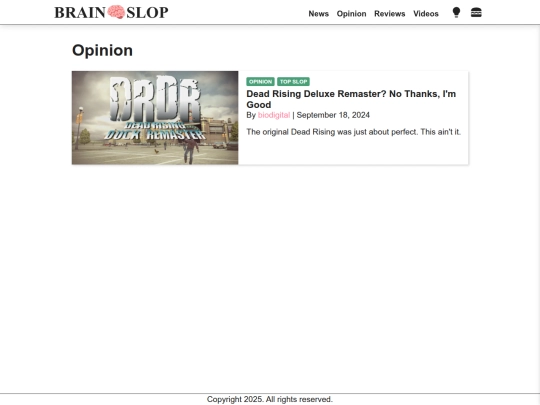Open the Reviews section
This screenshot has height=405, width=540.
390,14
